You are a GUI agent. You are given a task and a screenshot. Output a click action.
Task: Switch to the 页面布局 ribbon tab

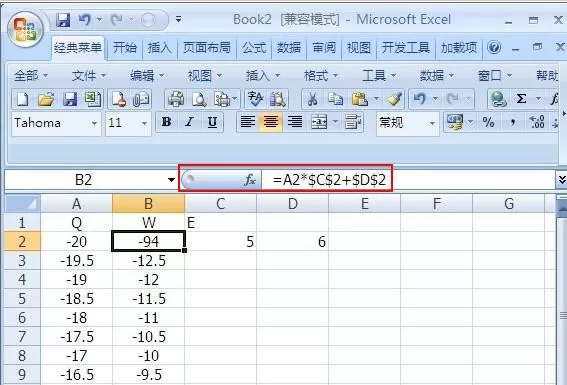(x=206, y=48)
